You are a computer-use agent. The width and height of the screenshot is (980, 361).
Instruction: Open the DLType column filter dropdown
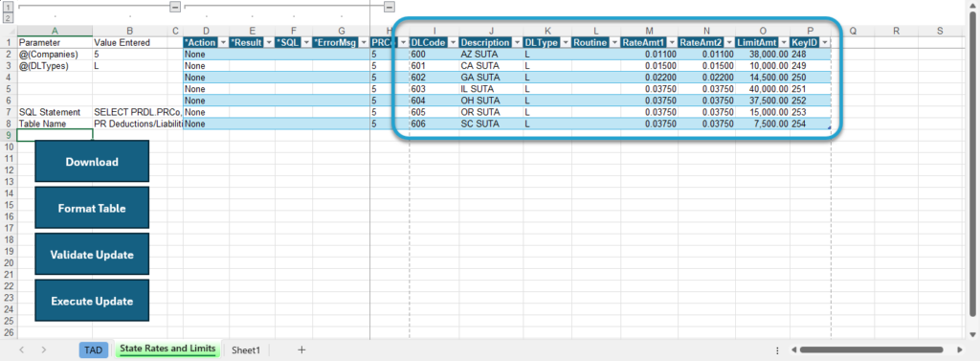click(565, 42)
